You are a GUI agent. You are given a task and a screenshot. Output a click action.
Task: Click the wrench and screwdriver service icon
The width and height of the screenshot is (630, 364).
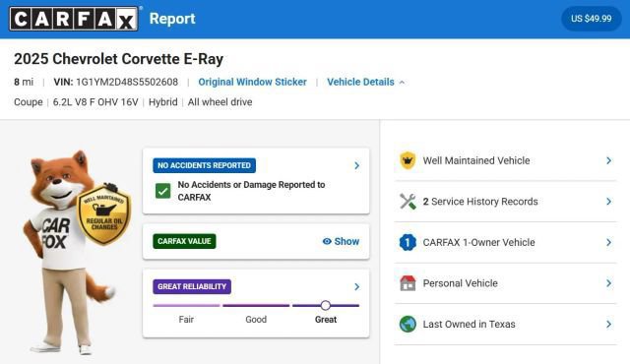[408, 202]
